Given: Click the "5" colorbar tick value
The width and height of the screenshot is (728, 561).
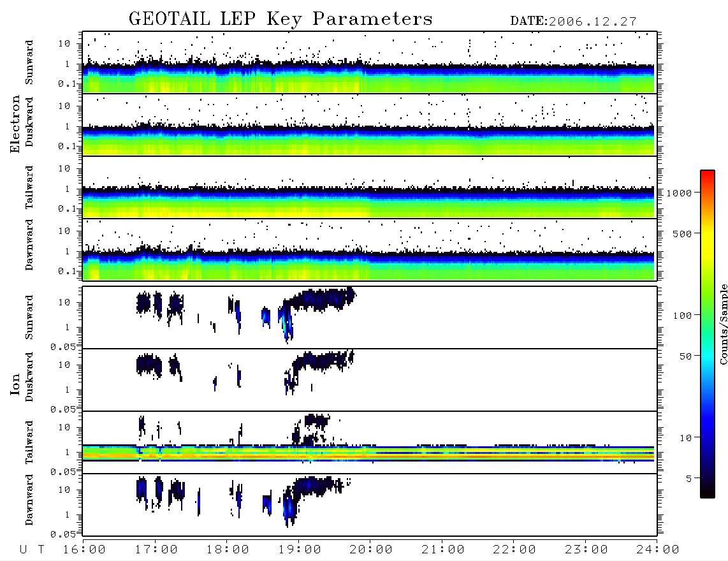Looking at the screenshot, I should tap(688, 479).
